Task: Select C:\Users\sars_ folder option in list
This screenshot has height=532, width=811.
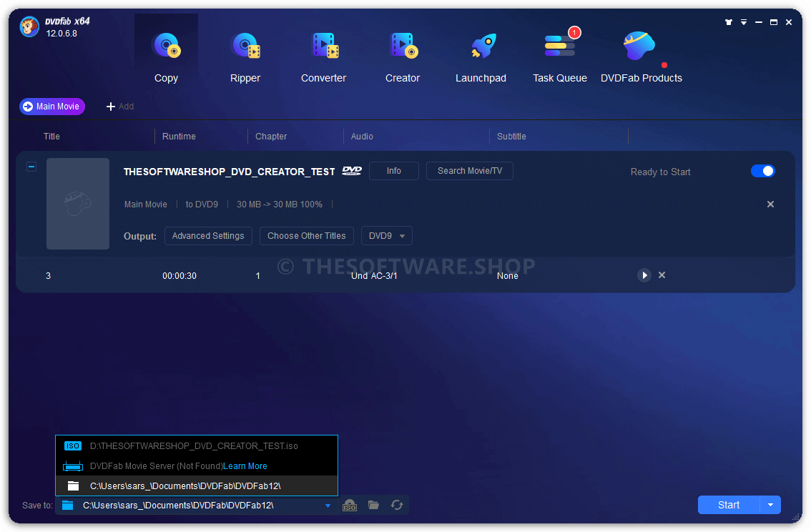Action: 197,486
